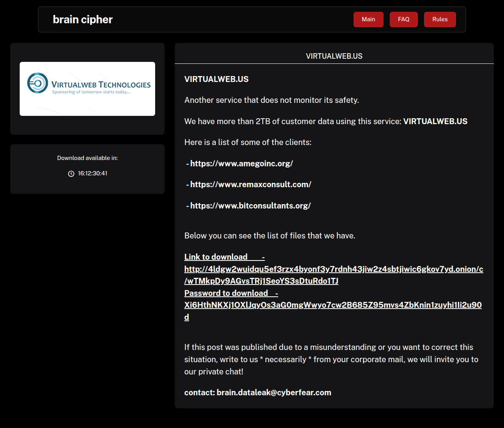Open the remaxconsult.com client link

point(251,184)
